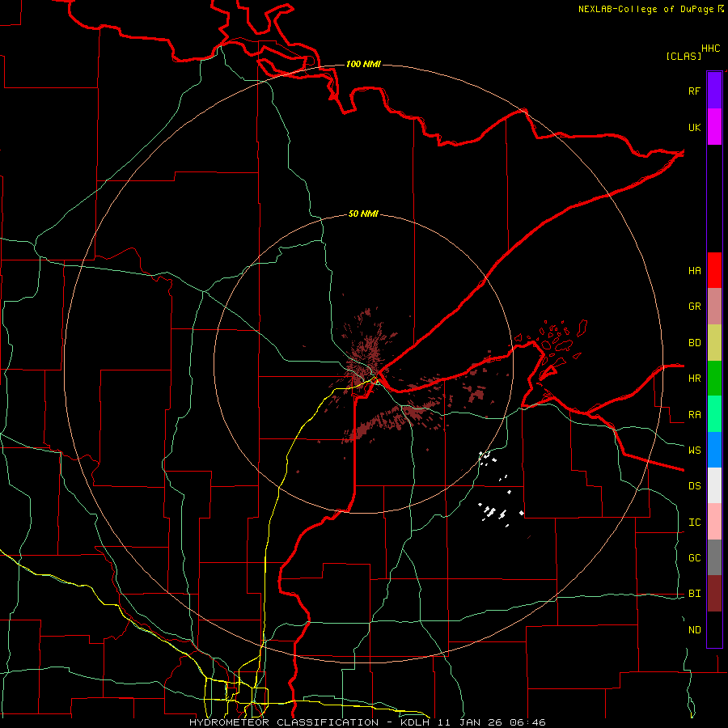
Task: Click the gray GC legend swatch
Action: tap(714, 557)
